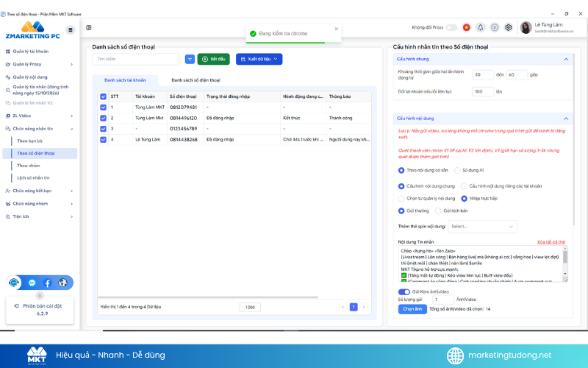Select Gửi kịch bản radio option
588x368 pixels.
(x=438, y=210)
